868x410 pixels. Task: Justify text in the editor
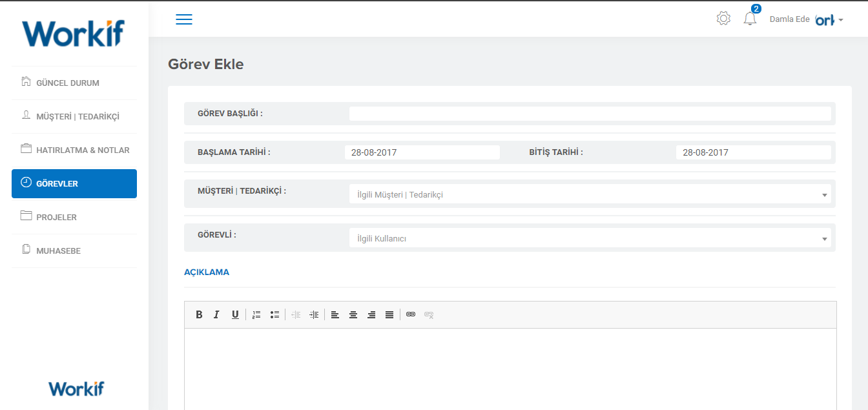tap(389, 314)
